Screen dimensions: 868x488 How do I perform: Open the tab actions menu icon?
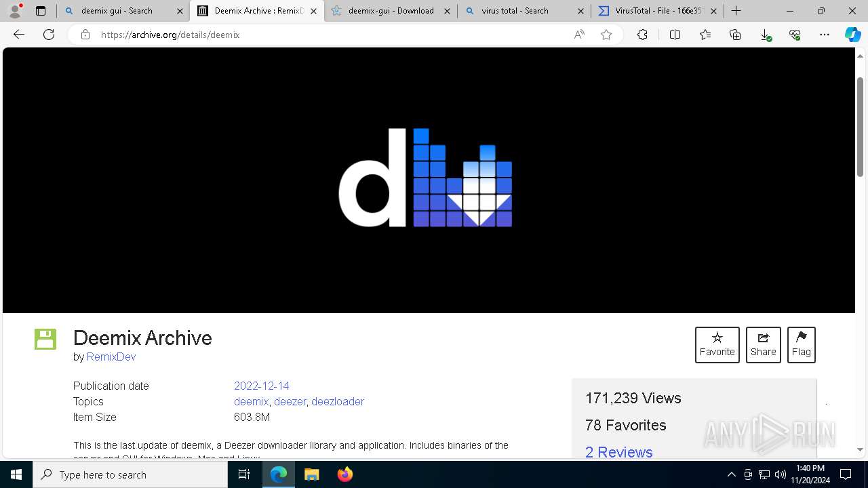(41, 11)
